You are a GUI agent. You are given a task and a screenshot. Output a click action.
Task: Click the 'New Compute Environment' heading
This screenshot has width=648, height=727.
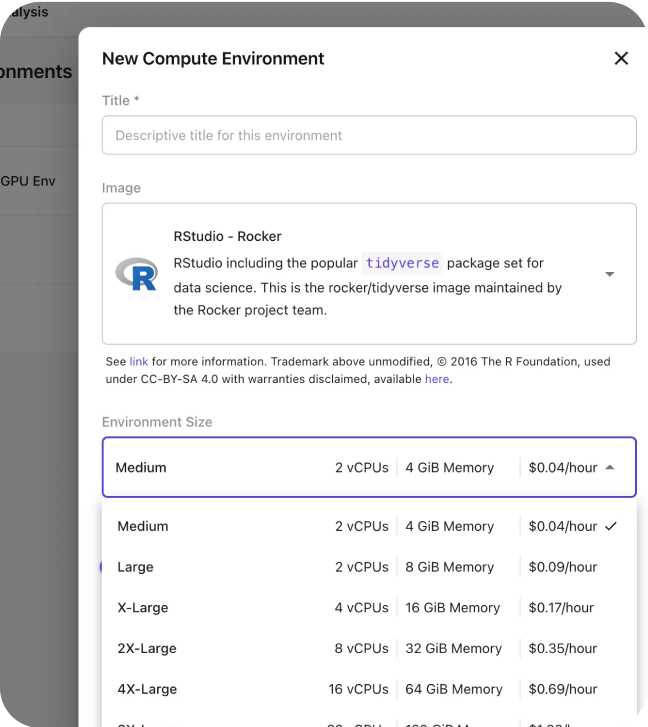tap(213, 59)
